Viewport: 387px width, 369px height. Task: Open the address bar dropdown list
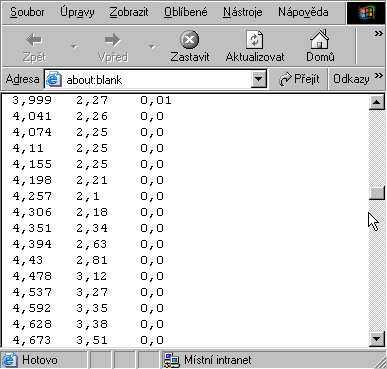click(x=259, y=79)
